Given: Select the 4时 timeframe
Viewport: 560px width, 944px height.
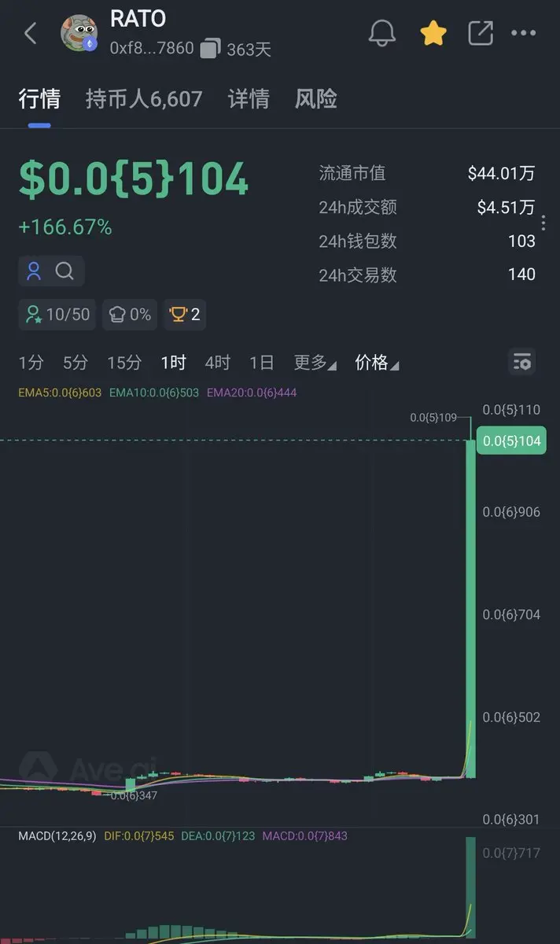Looking at the screenshot, I should point(218,363).
